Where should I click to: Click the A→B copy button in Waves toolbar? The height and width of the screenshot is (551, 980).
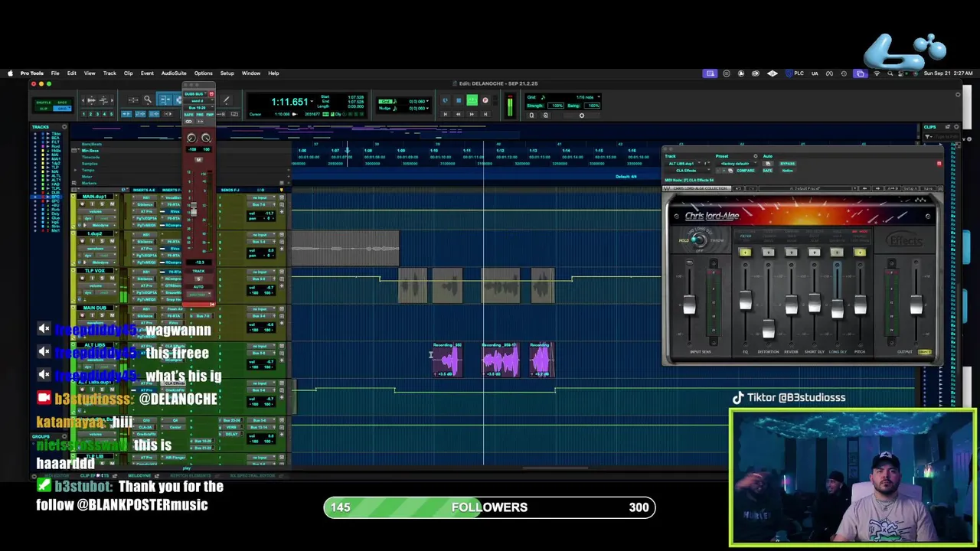pos(893,188)
